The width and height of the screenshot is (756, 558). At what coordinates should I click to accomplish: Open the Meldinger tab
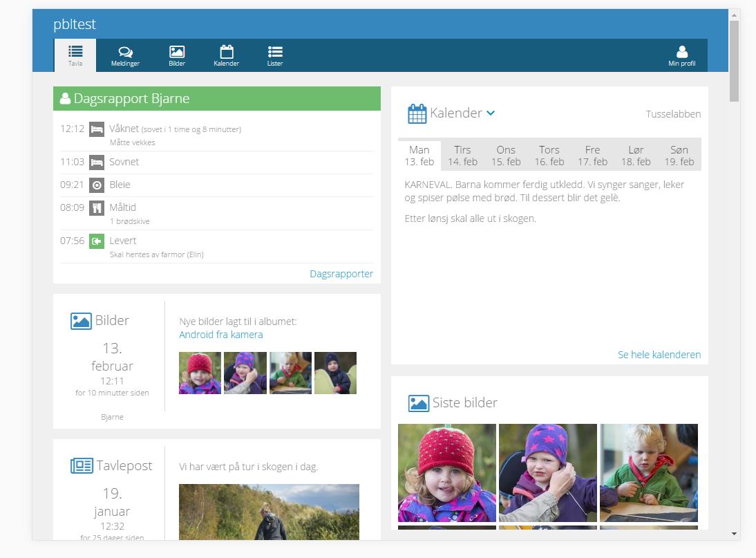(x=125, y=55)
